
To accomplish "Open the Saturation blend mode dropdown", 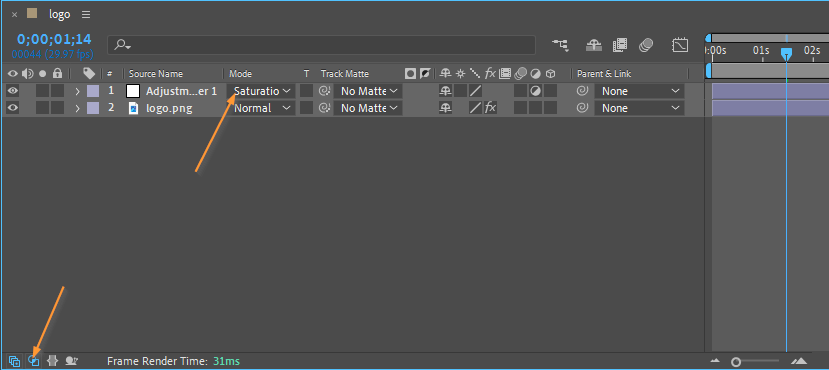I will 262,91.
